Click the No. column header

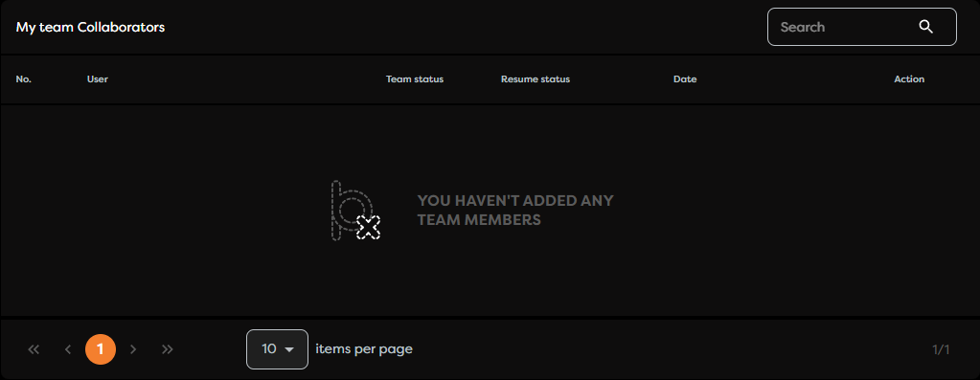[24, 79]
